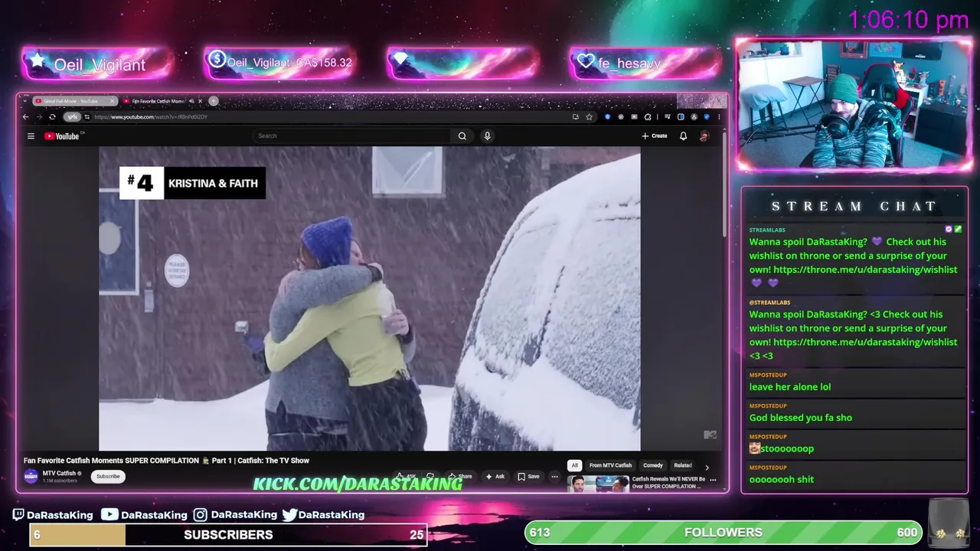The image size is (980, 551).
Task: Like the video with the thumbs up button
Action: [406, 476]
